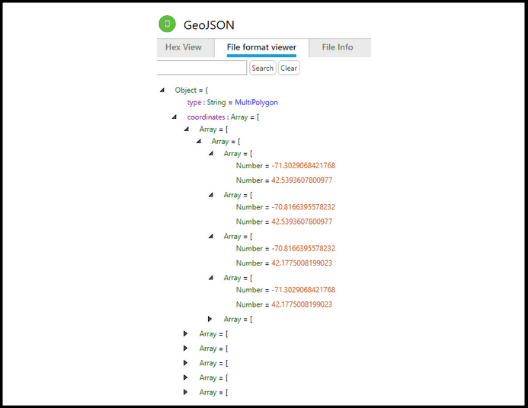The width and height of the screenshot is (528, 408).
Task: Collapse the Array containing -71.3029068421768 and 42.5393607800977
Action: (211, 153)
